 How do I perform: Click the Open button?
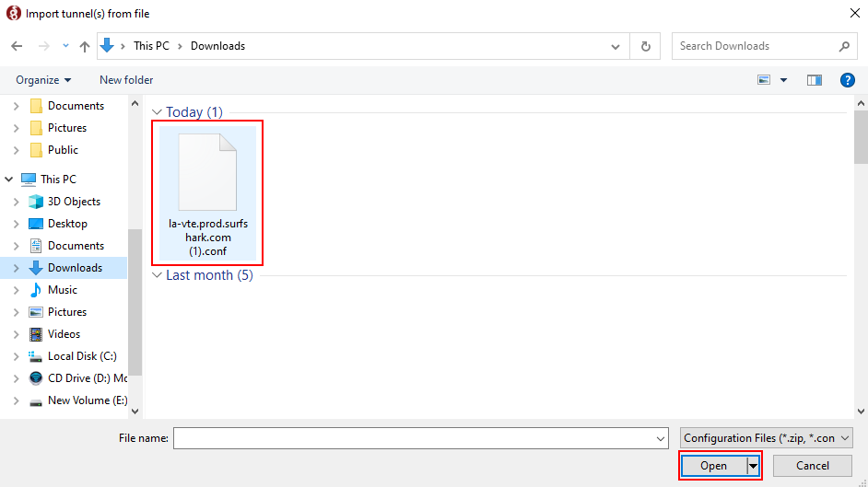pos(713,466)
